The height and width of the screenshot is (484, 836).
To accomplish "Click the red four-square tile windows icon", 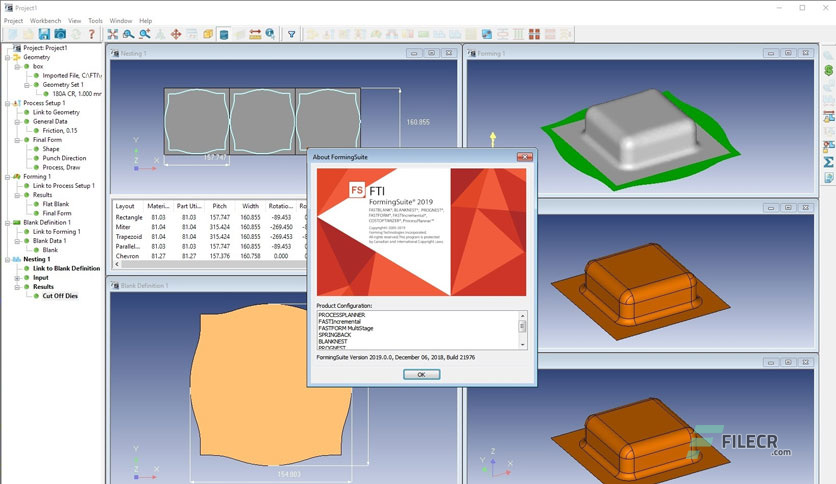I will pos(534,34).
